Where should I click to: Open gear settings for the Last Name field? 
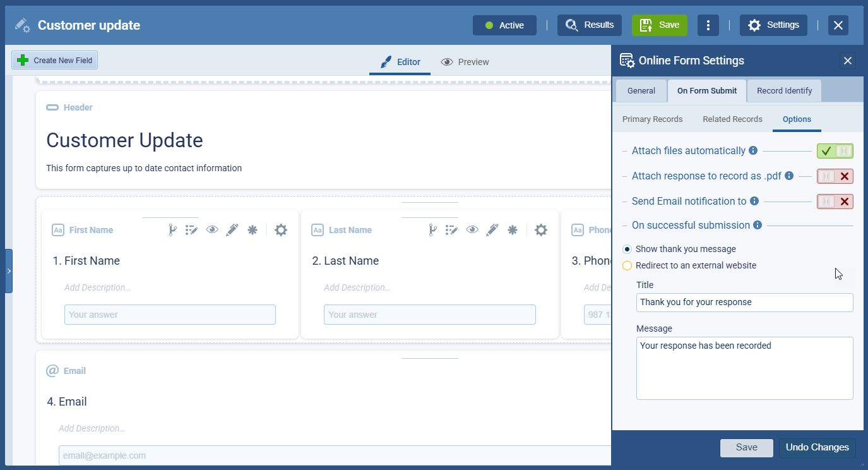[541, 231]
